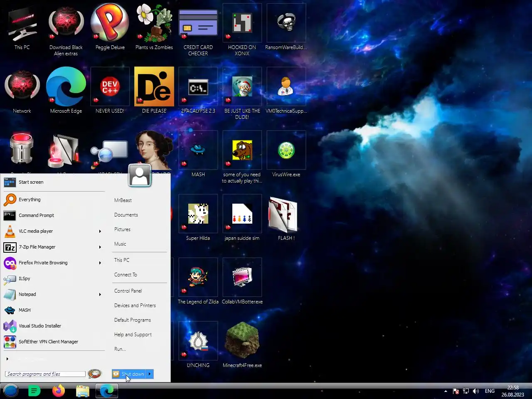Click the Shut down button
532x399 pixels.
pos(129,374)
